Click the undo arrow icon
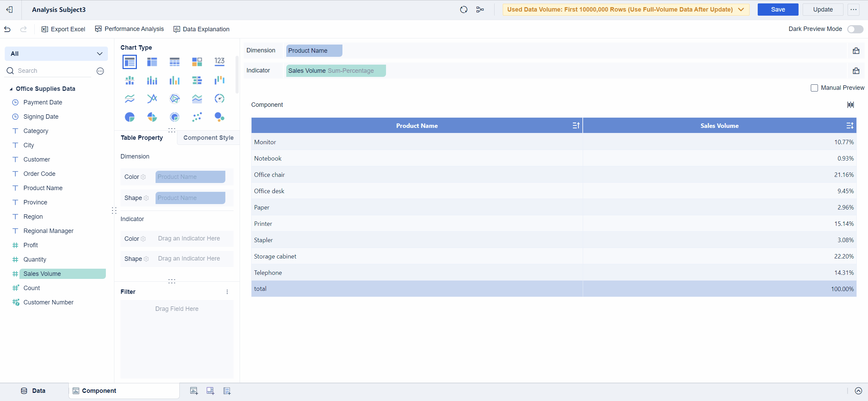The height and width of the screenshot is (401, 868). [7, 29]
